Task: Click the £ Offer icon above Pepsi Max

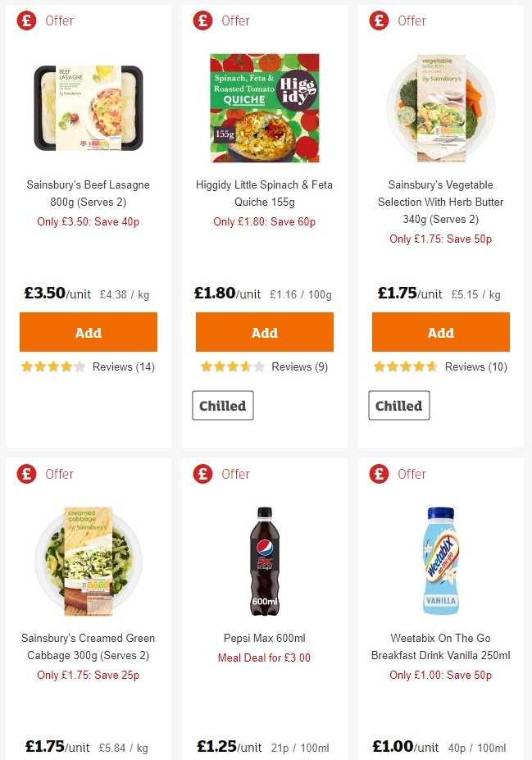Action: [x=202, y=474]
